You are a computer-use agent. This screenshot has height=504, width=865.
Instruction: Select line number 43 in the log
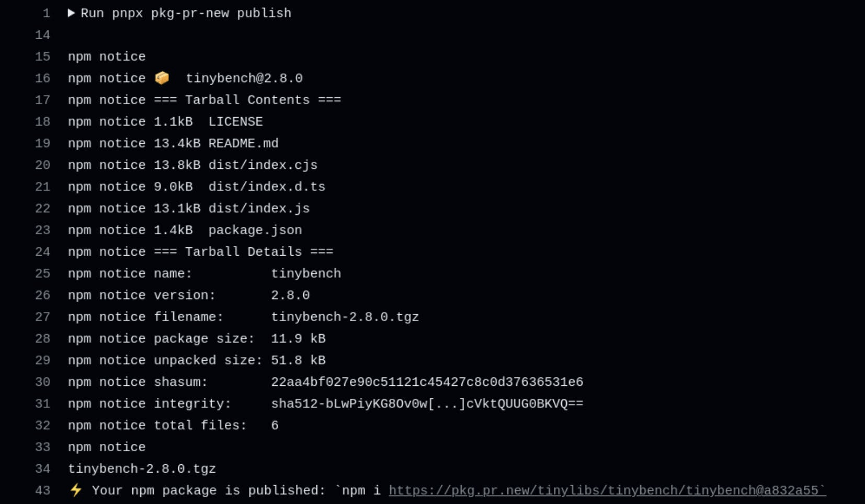(x=42, y=491)
